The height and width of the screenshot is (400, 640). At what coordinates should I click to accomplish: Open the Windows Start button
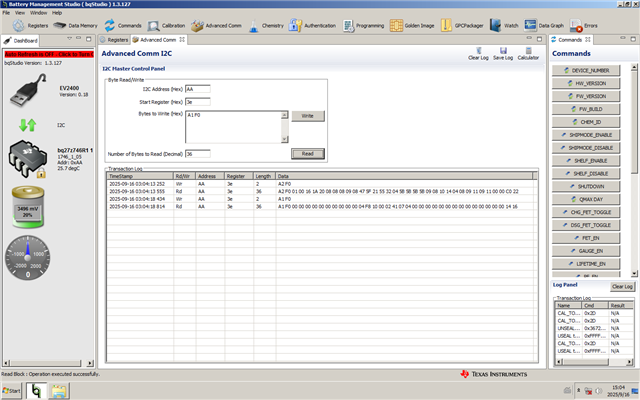[11, 391]
